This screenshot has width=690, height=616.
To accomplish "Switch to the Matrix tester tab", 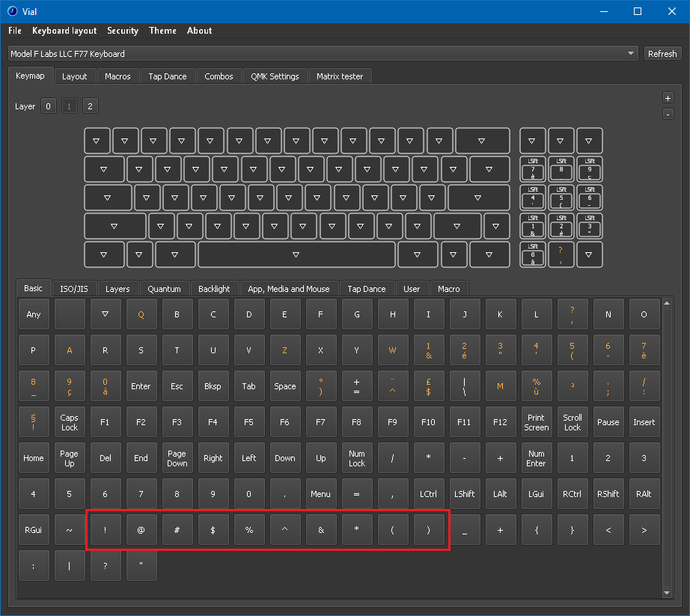I will point(340,76).
